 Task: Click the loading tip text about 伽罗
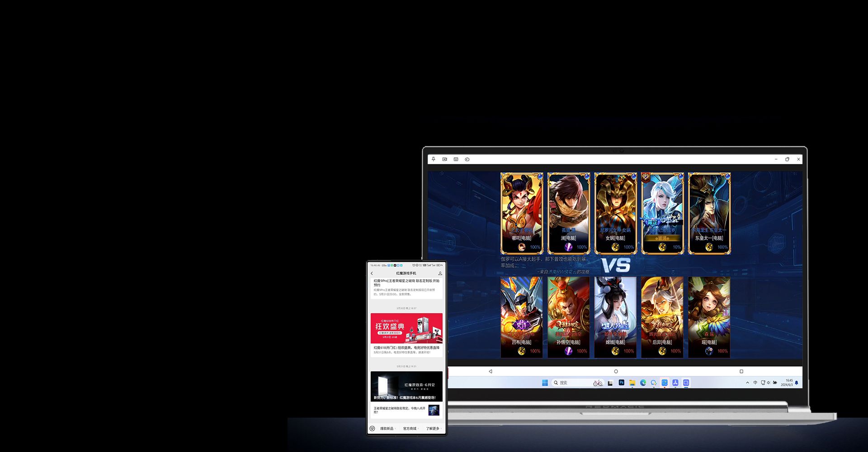coord(543,262)
